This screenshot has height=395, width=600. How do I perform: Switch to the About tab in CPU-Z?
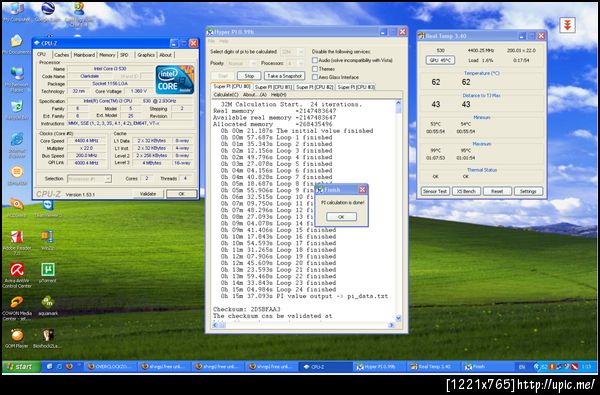(x=165, y=55)
